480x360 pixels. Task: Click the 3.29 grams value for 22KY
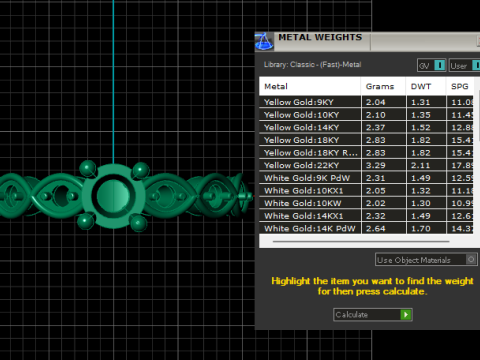pyautogui.click(x=376, y=165)
